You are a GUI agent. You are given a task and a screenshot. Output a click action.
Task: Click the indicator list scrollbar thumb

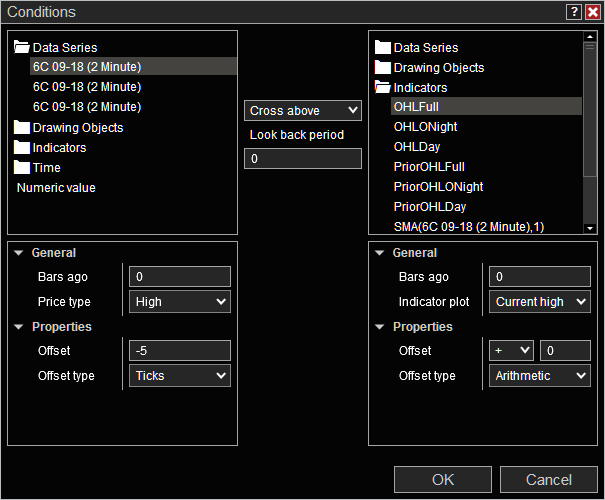click(x=590, y=109)
